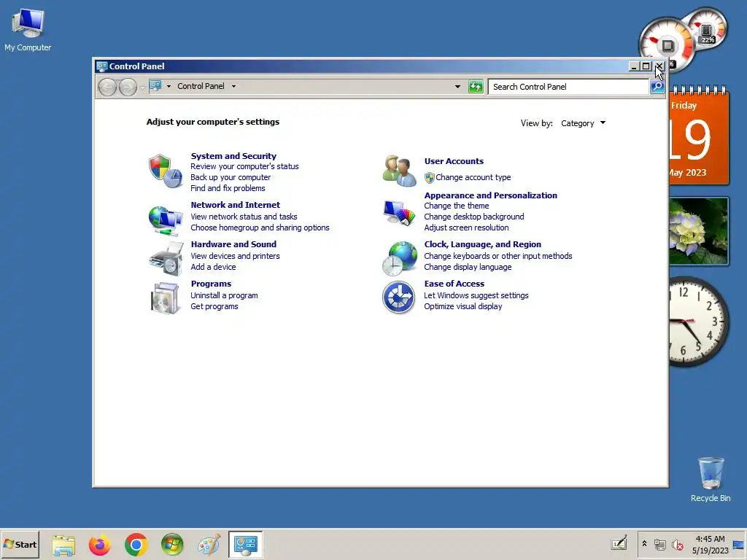This screenshot has width=747, height=560.
Task: Launch Google Chrome from the taskbar
Action: 136,545
